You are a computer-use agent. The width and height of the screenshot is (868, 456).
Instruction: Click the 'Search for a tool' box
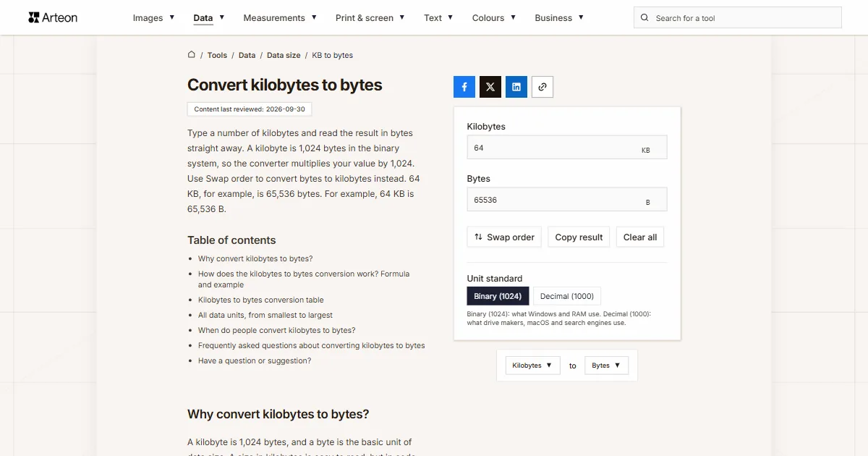(738, 18)
